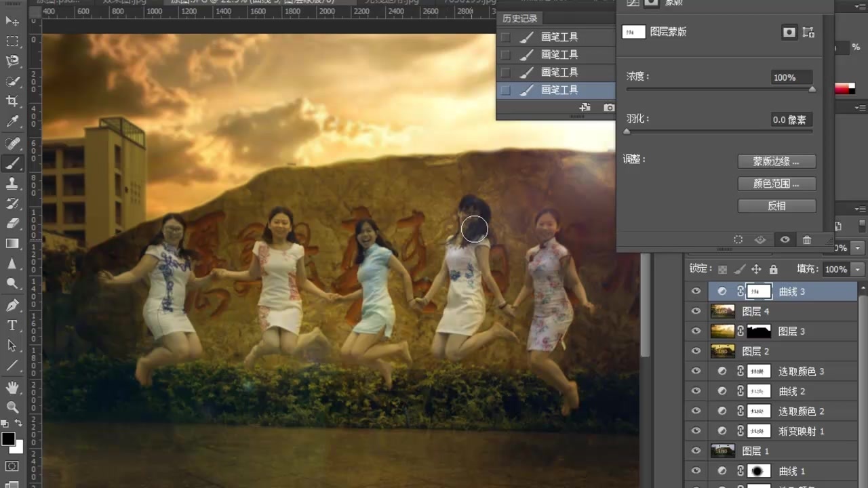Invert mask with 反相 button
Screen dimensions: 868x488
point(776,205)
